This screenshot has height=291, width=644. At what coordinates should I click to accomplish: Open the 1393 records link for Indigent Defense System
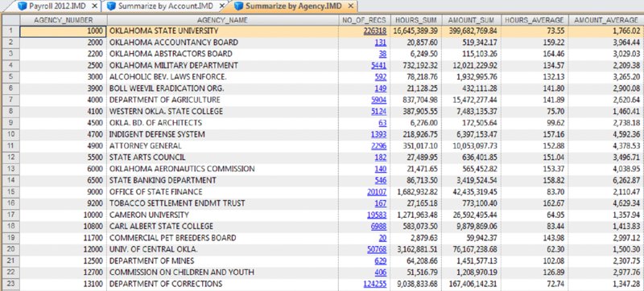378,134
